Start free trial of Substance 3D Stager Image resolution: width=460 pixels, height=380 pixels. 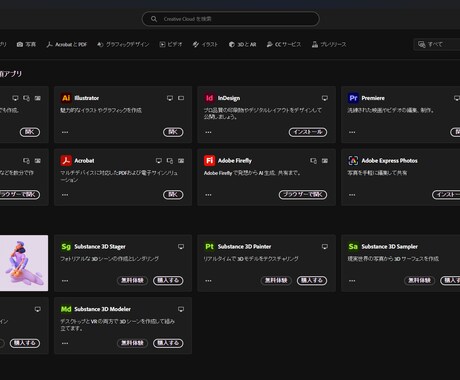tap(132, 281)
